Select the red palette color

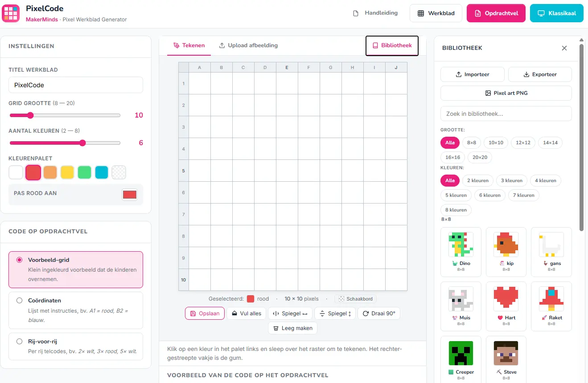point(33,172)
